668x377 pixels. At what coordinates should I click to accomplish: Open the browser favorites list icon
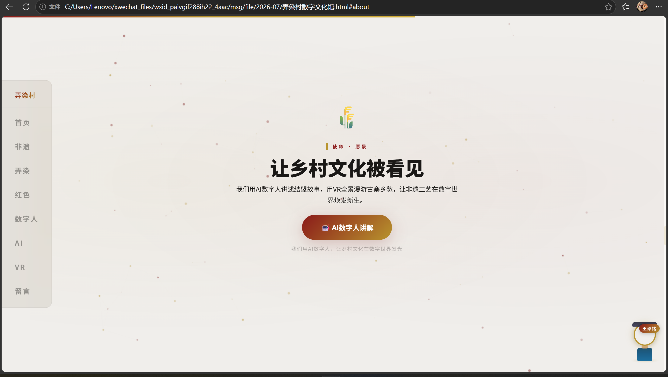(625, 7)
